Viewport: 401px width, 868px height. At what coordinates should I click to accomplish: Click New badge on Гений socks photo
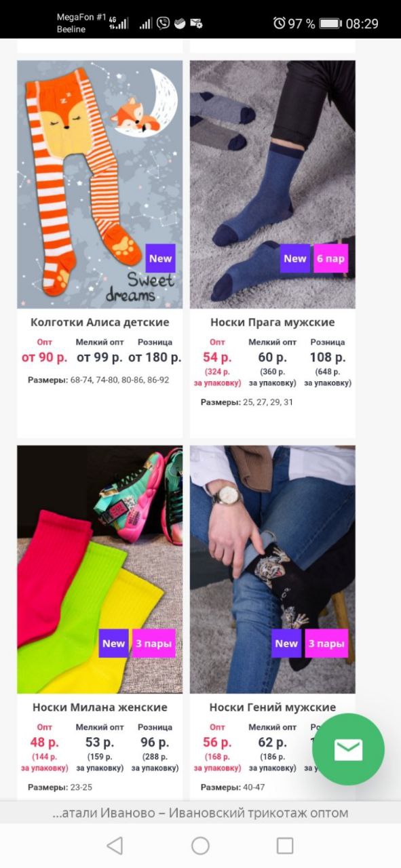(286, 644)
